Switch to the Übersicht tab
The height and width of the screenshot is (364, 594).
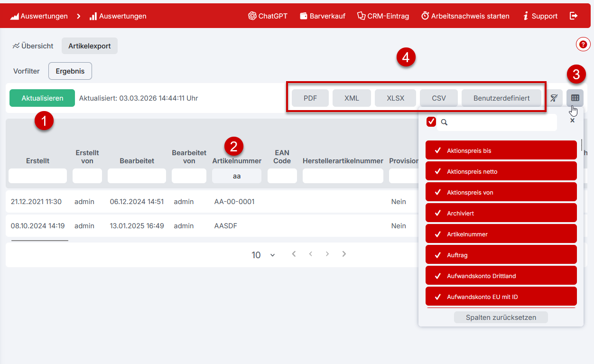click(x=33, y=46)
